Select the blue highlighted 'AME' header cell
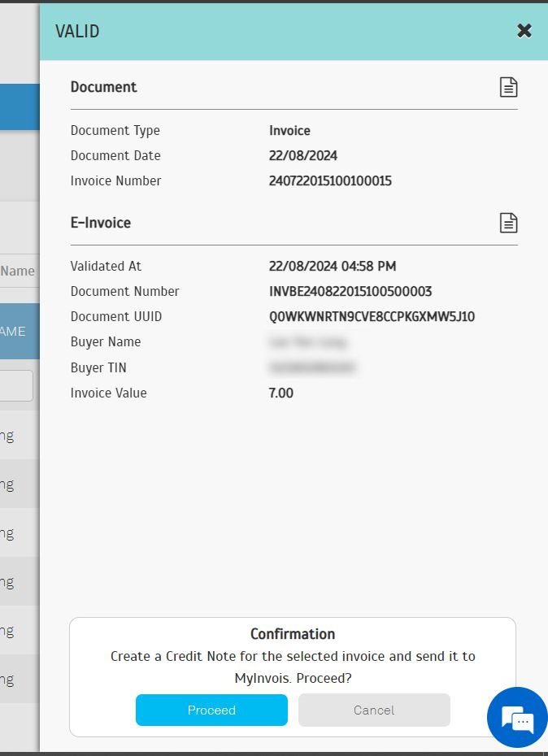 (x=18, y=331)
